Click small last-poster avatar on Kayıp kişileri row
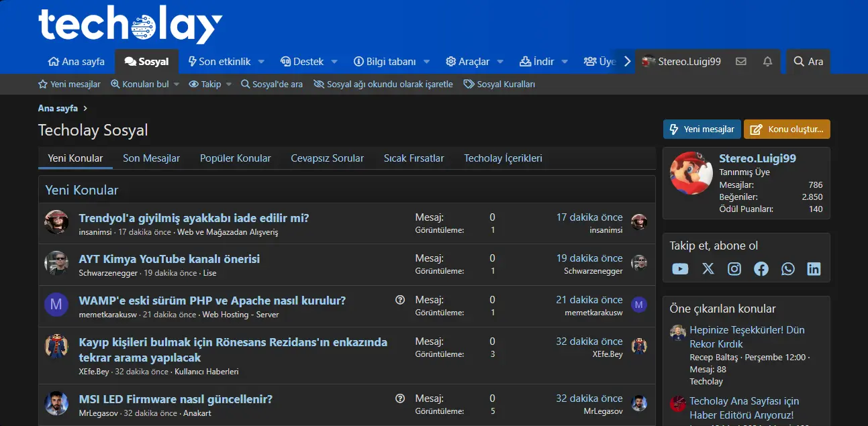The image size is (868, 426). click(x=639, y=346)
